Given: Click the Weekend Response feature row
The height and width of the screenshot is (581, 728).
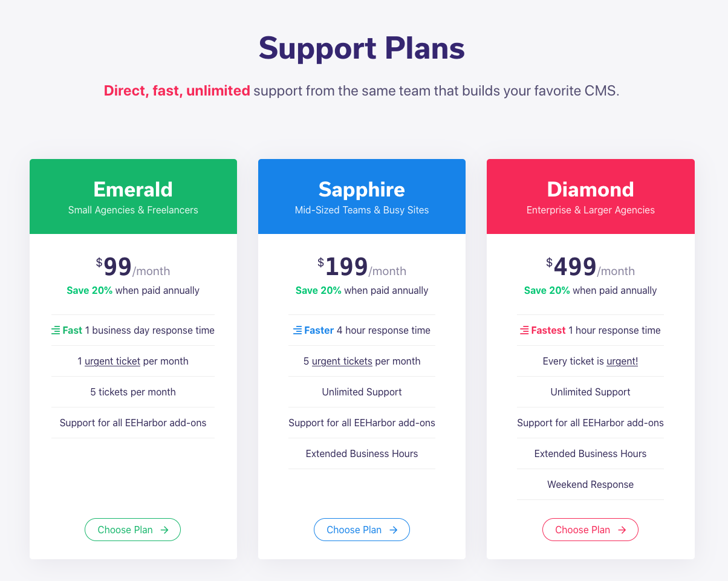Looking at the screenshot, I should pos(590,484).
